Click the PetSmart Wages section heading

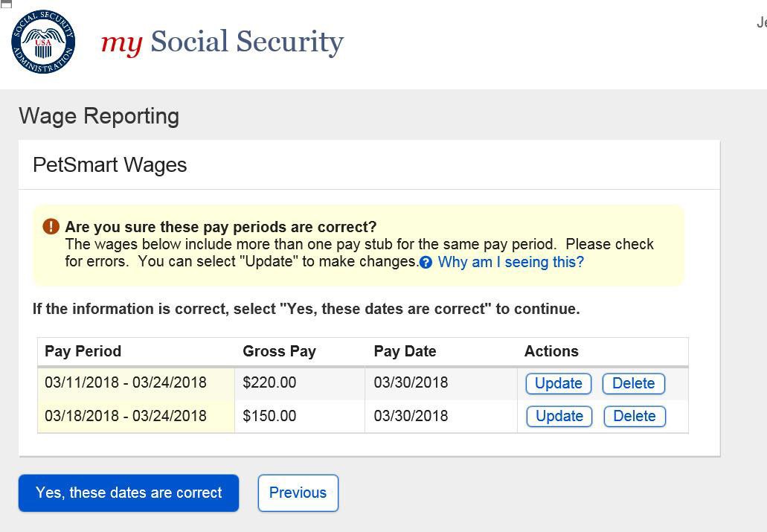[110, 165]
